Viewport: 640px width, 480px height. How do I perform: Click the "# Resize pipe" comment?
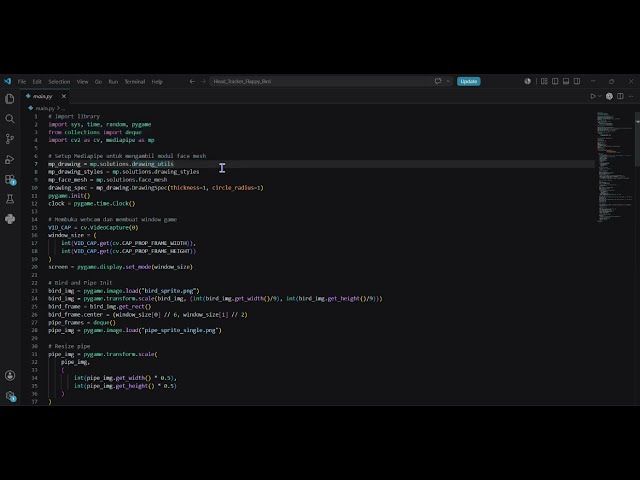[69, 346]
